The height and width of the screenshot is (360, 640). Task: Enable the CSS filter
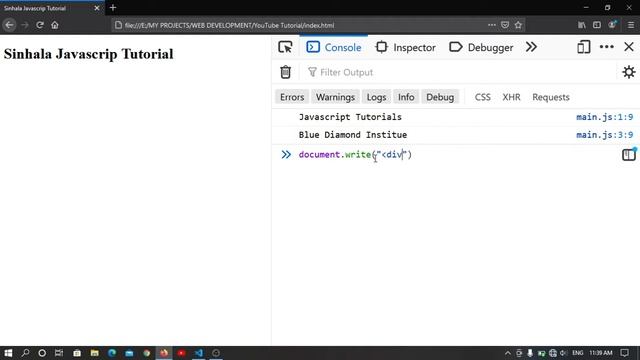(482, 97)
